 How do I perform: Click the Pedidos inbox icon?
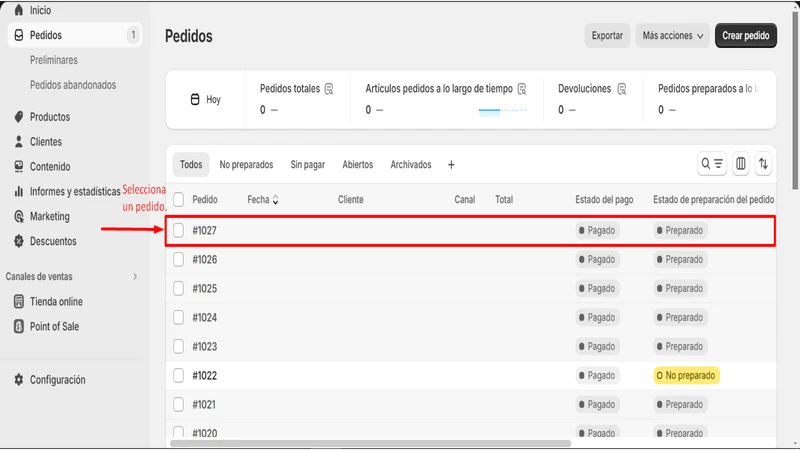tap(19, 35)
